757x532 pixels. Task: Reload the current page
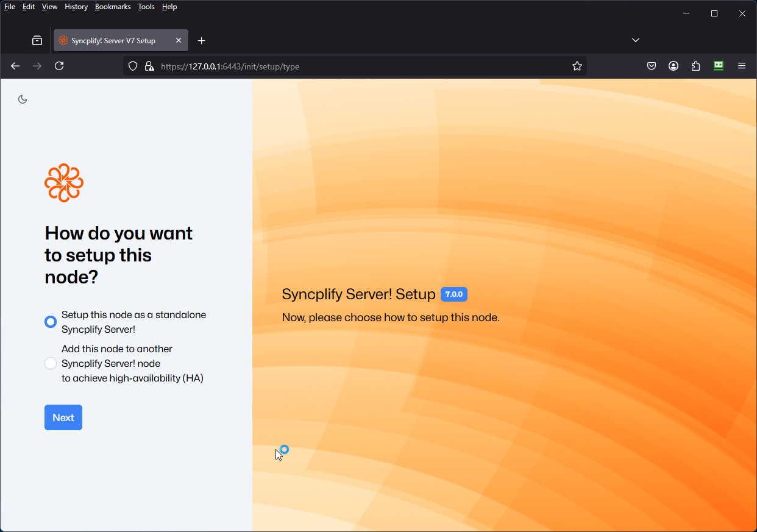(59, 66)
